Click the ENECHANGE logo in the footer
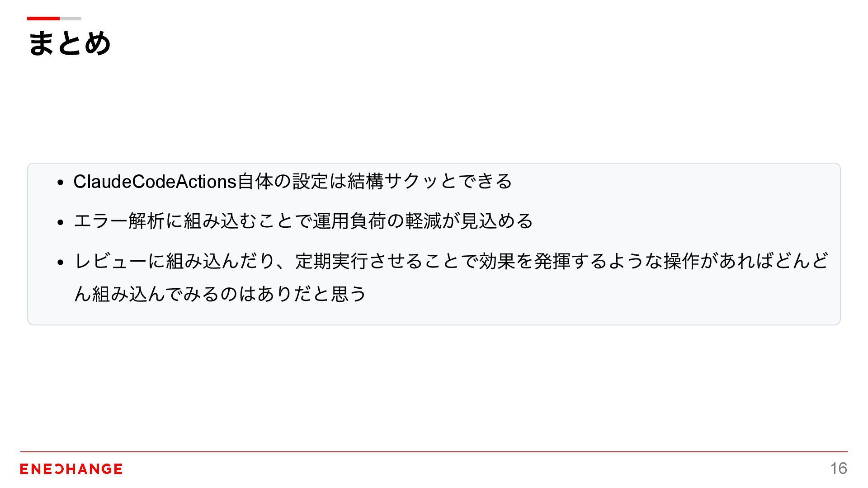Screen dimensions: 868x488 pos(71,469)
